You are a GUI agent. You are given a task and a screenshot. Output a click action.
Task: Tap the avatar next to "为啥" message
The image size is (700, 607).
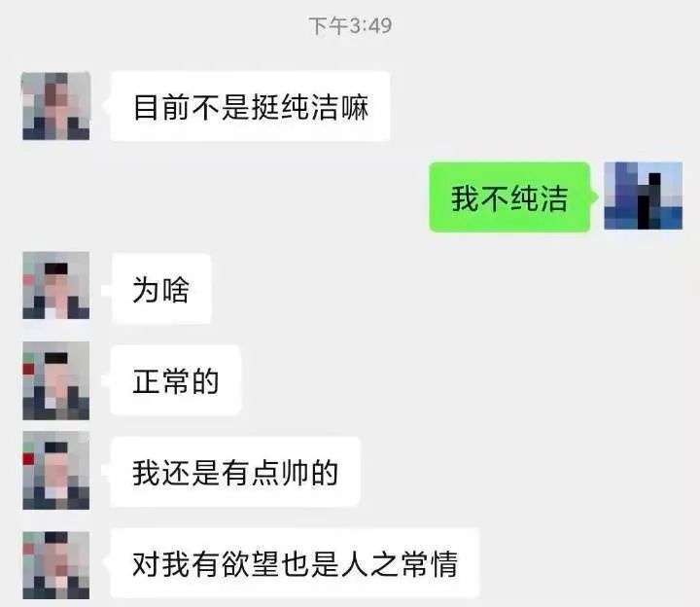pyautogui.click(x=56, y=285)
